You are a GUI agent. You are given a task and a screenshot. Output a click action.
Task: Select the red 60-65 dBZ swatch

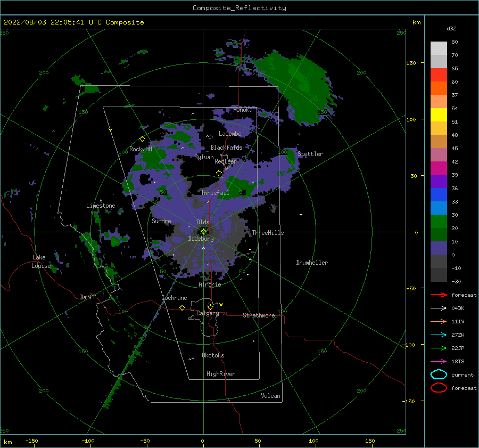point(439,75)
